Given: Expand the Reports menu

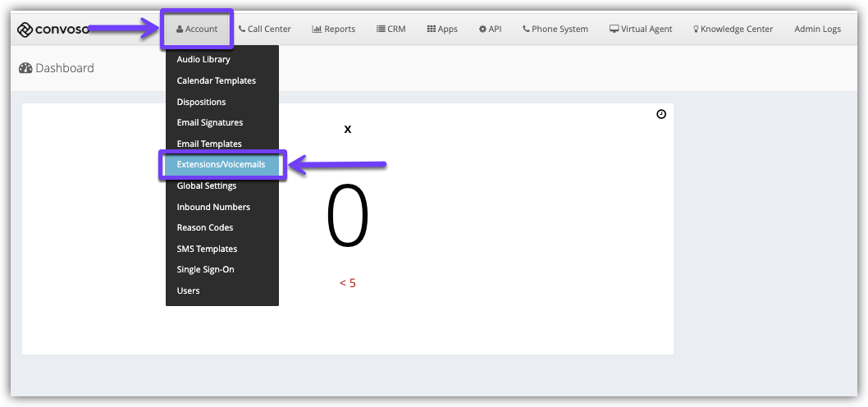Looking at the screenshot, I should tap(333, 30).
